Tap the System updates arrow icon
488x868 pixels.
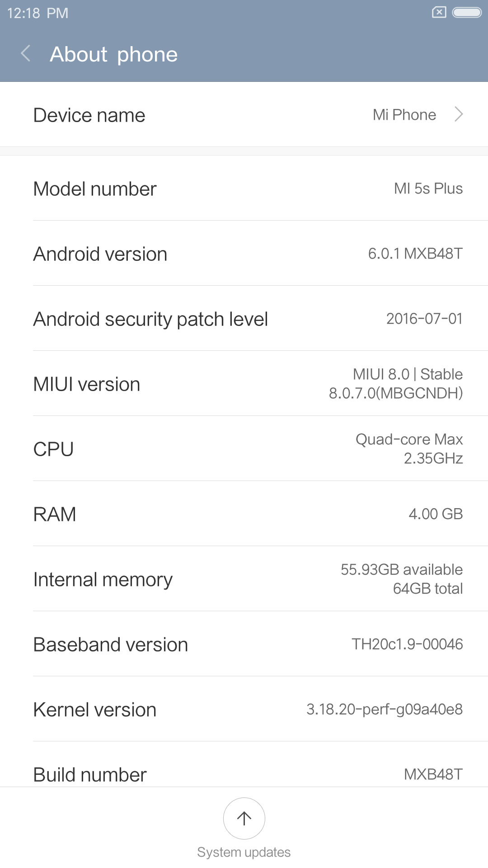(244, 818)
